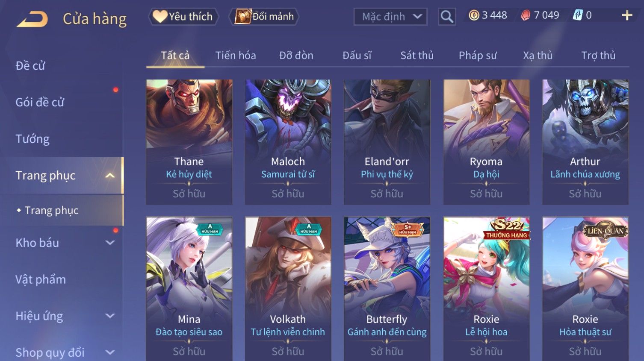Expand the Hiệu ứng sidebar section
This screenshot has width=644, height=361.
110,316
